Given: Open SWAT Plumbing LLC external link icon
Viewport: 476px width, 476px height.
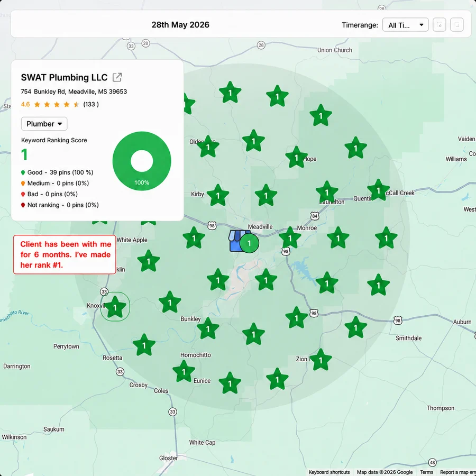Looking at the screenshot, I should [117, 77].
